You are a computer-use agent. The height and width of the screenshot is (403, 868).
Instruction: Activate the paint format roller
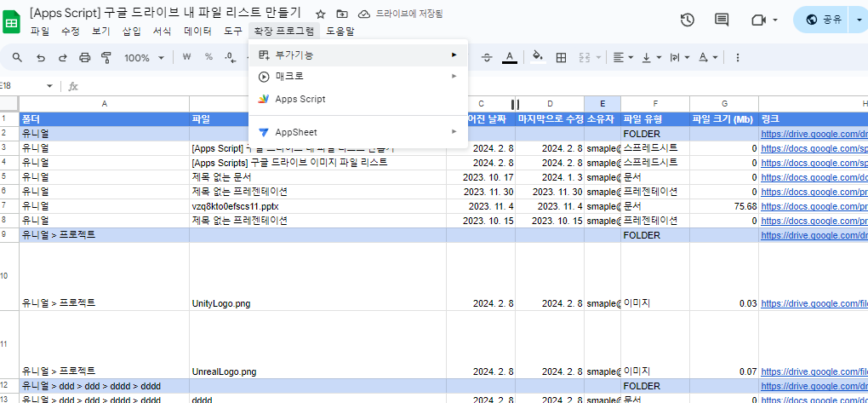click(107, 58)
